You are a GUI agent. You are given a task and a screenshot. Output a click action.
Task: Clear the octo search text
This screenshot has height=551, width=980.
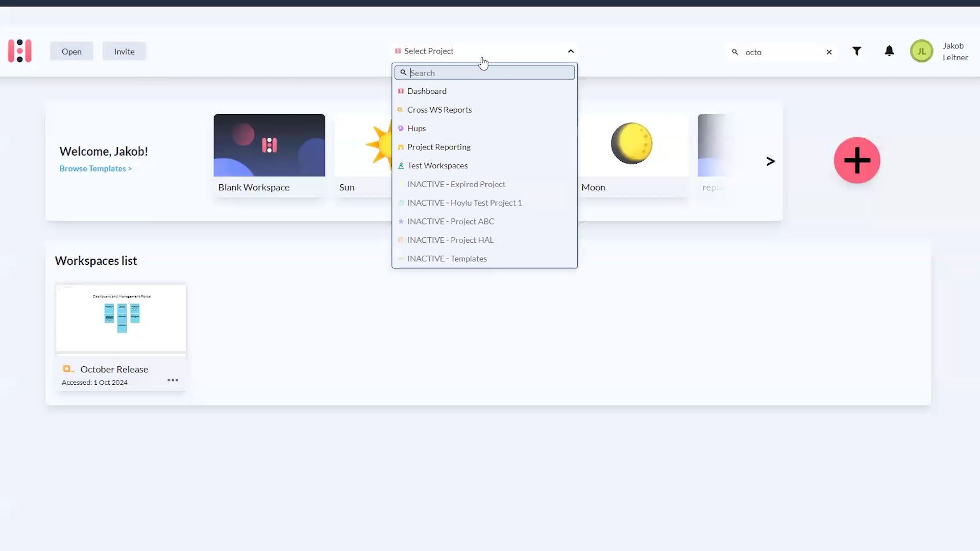[x=829, y=52]
